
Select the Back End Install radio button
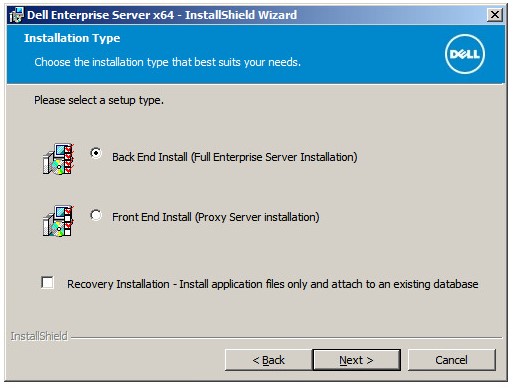click(x=96, y=153)
